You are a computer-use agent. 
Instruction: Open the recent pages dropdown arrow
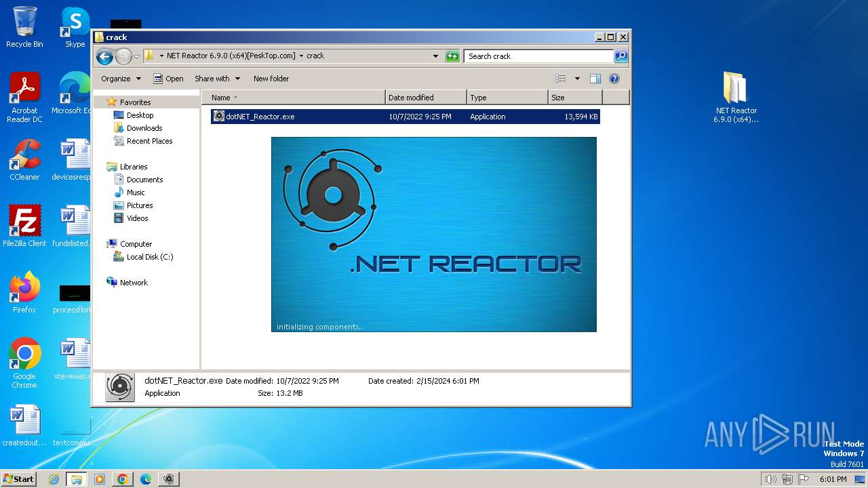(x=137, y=56)
